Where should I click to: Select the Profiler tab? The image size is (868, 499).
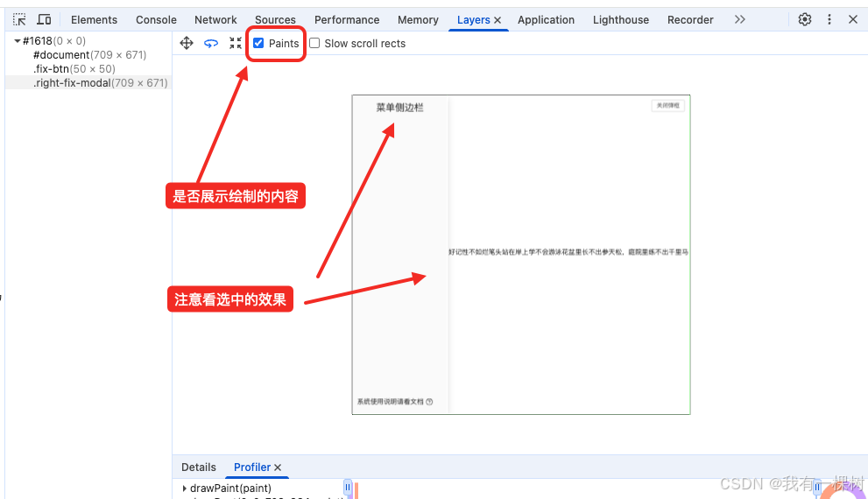pyautogui.click(x=252, y=467)
